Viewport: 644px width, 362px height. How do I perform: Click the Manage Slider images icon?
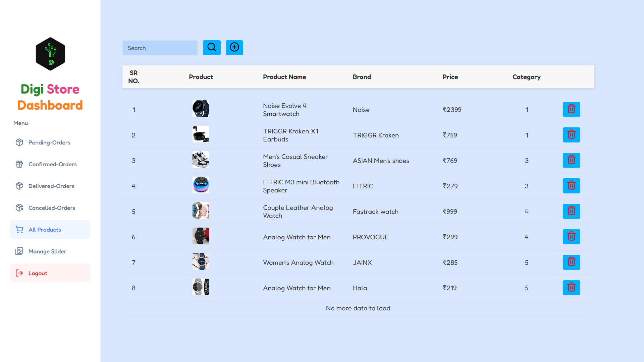(19, 251)
